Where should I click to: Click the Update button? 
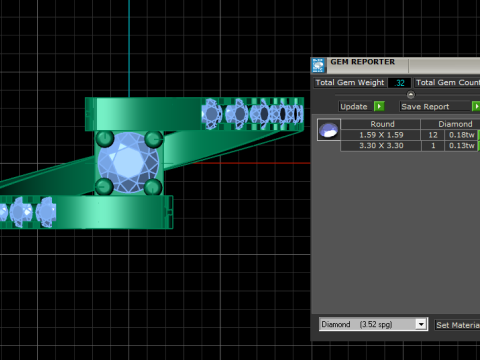pyautogui.click(x=354, y=107)
